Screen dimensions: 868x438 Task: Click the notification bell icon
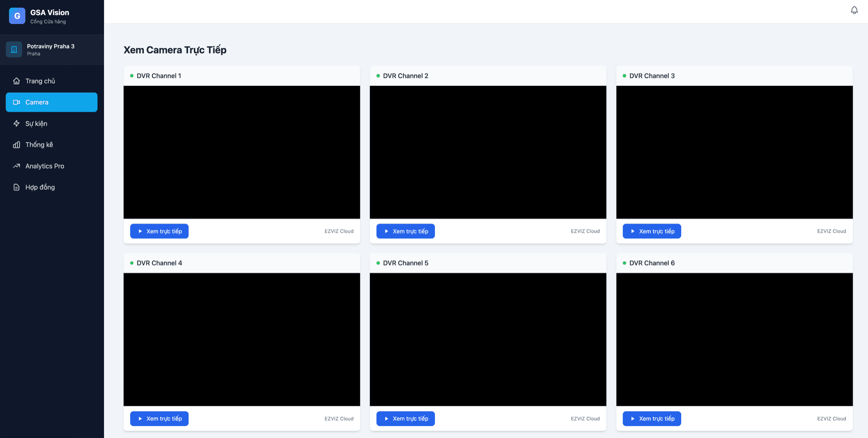[x=854, y=9]
